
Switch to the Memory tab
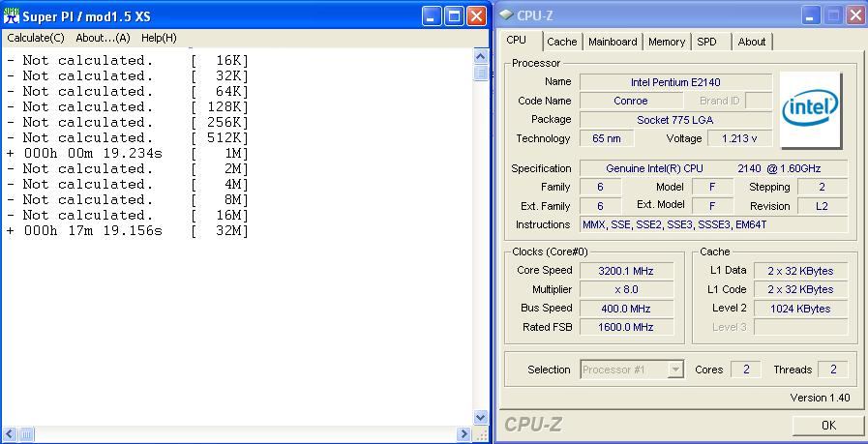coord(667,42)
